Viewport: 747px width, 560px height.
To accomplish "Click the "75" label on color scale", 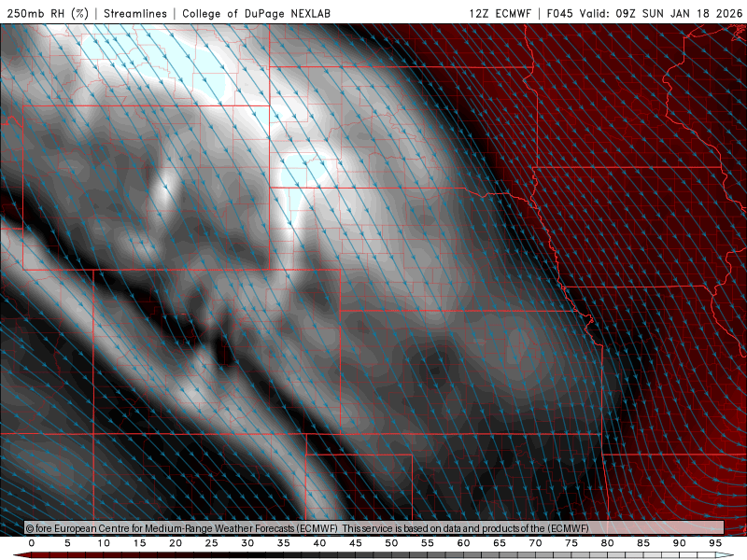I will tap(571, 543).
